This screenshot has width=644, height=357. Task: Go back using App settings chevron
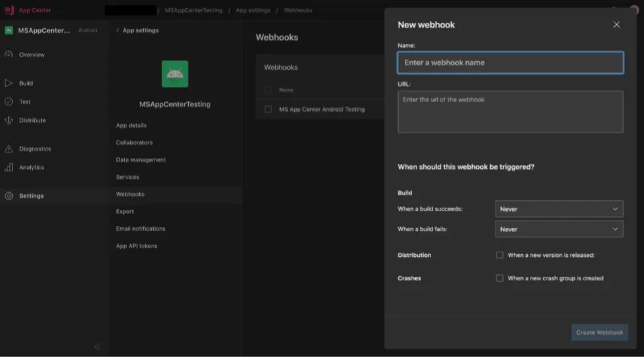(118, 30)
